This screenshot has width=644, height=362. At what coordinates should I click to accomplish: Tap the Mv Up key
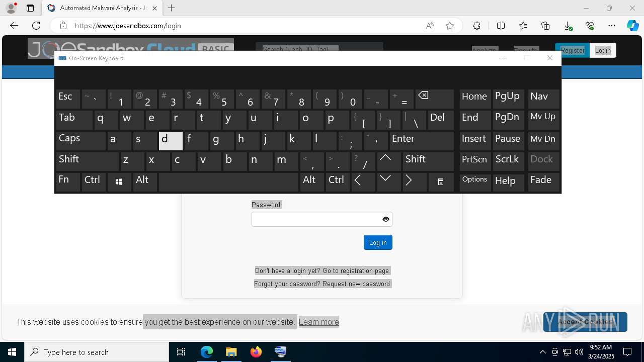click(x=543, y=120)
